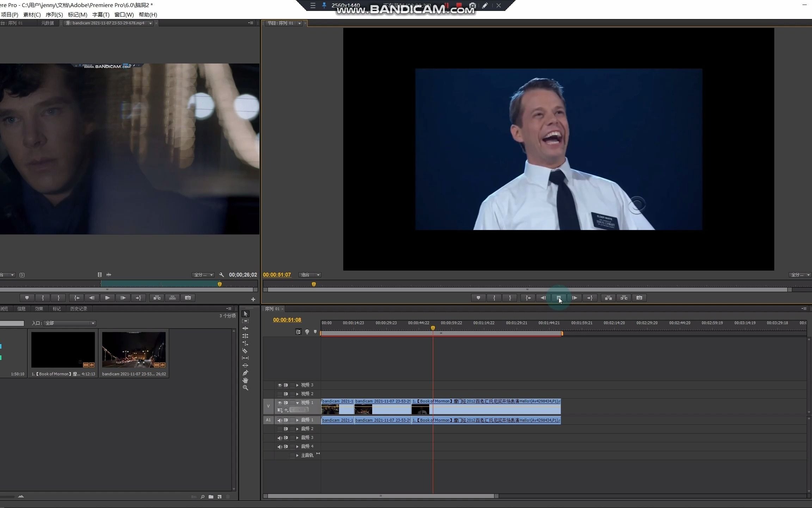Select the Ripple Edit tool
The image size is (812, 508).
(245, 328)
